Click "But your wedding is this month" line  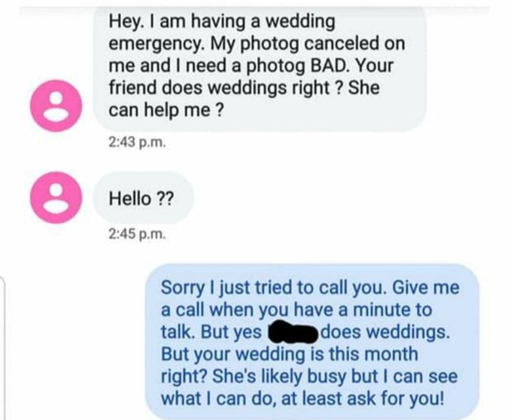pos(289,354)
